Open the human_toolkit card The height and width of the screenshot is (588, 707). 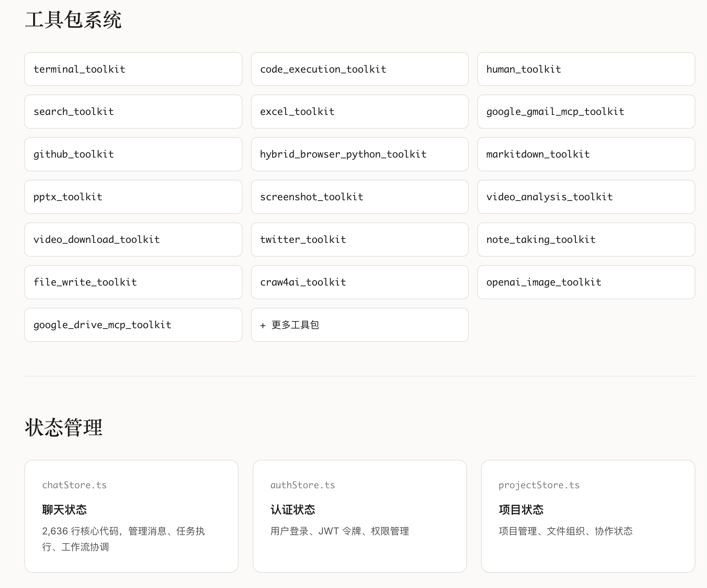(586, 69)
